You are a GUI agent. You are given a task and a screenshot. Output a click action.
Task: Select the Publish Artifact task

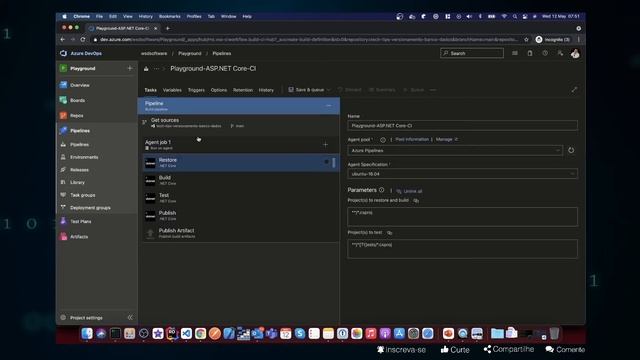pyautogui.click(x=241, y=233)
